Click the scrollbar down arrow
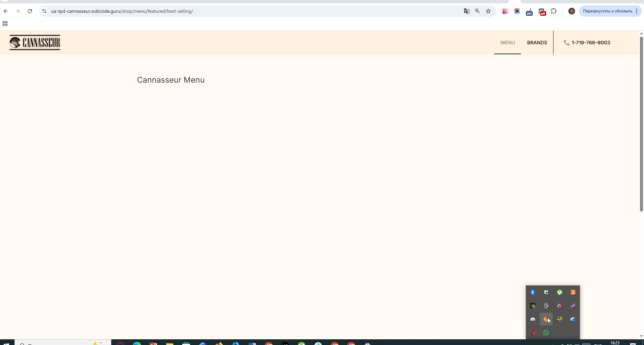Screen dimensions: 644x345 [641, 336]
